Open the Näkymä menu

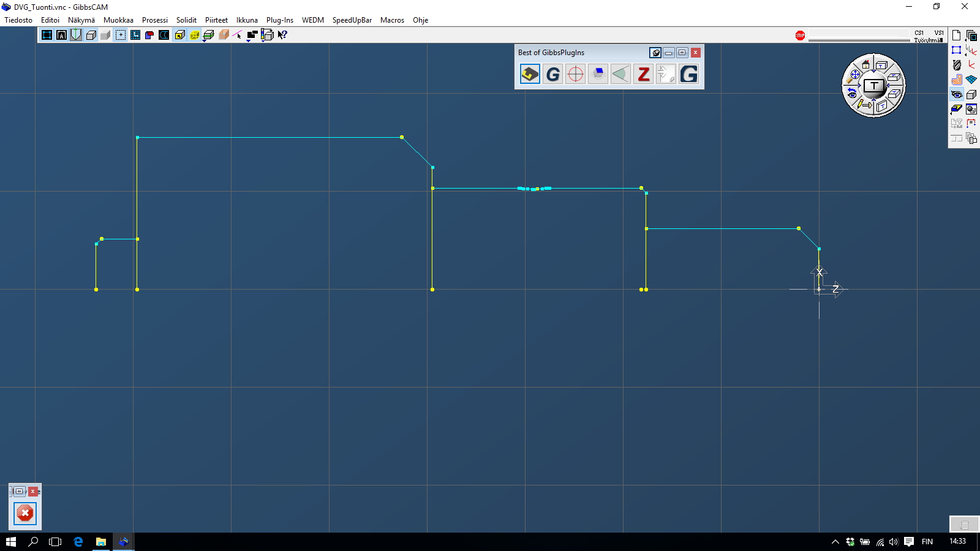point(81,20)
